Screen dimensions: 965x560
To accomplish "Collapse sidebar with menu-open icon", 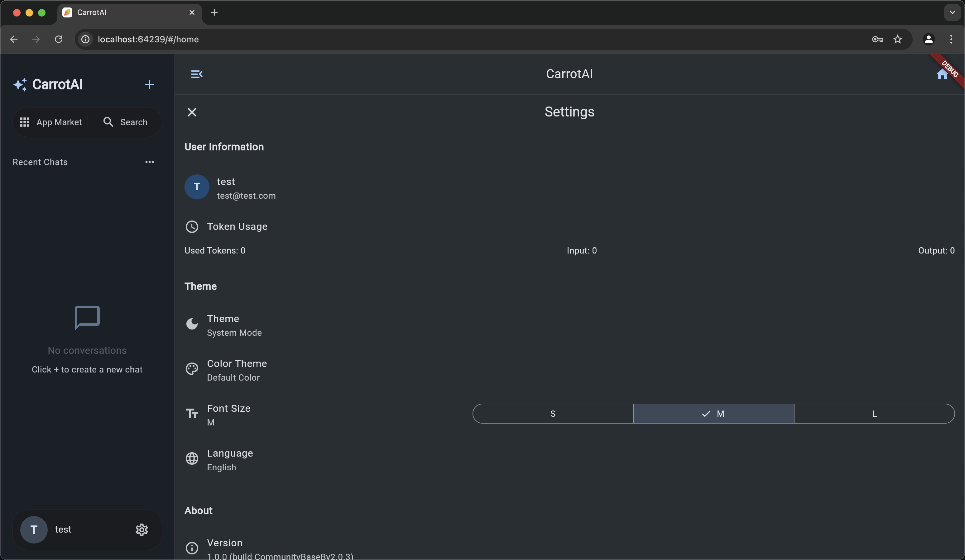I will pyautogui.click(x=196, y=74).
